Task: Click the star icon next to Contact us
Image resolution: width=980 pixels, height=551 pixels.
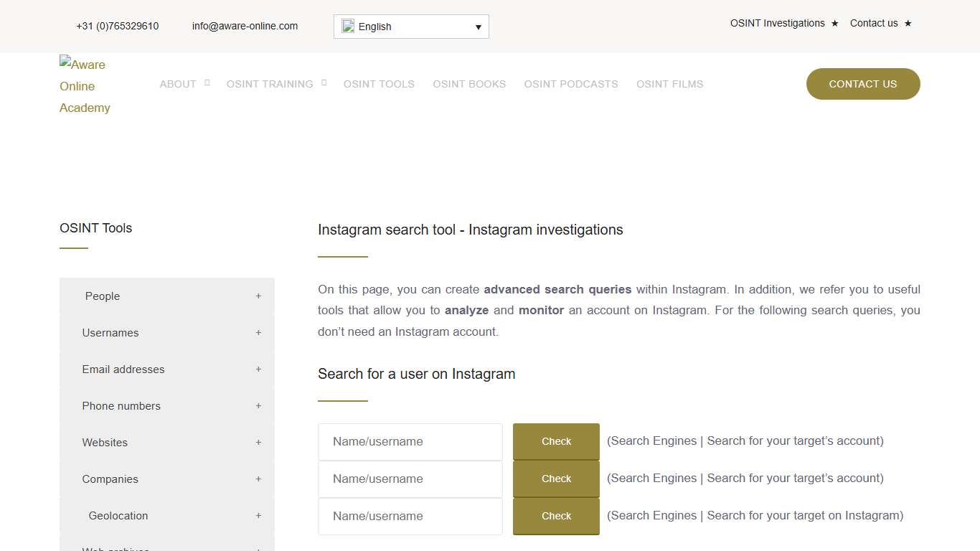Action: [x=908, y=23]
